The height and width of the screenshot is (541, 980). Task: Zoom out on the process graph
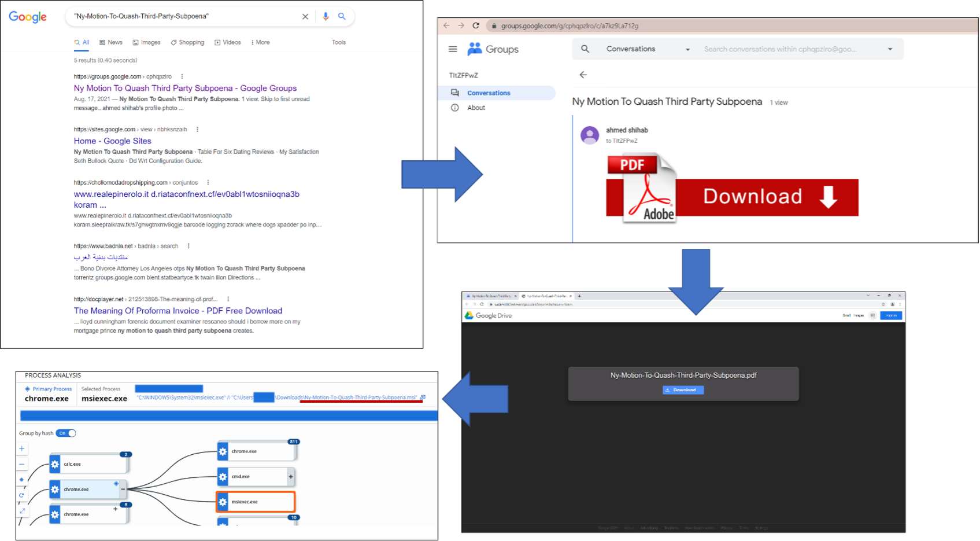pyautogui.click(x=22, y=464)
